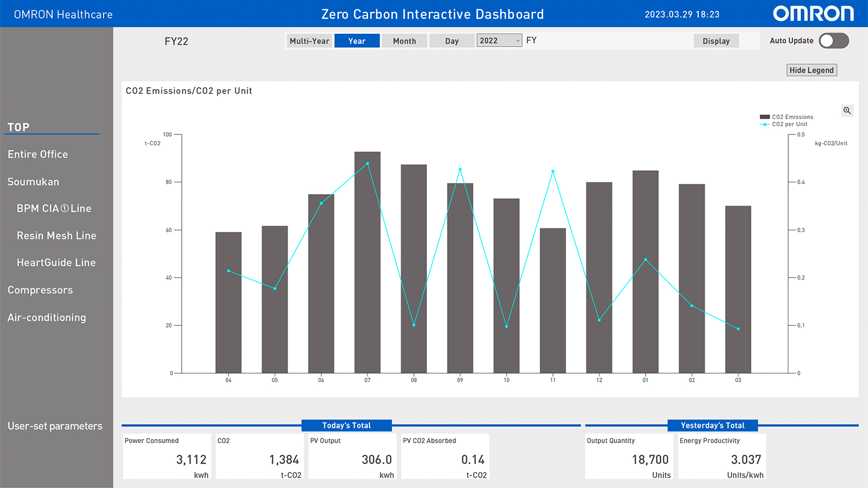The width and height of the screenshot is (868, 488).
Task: Open the 2022 fiscal year dropdown
Action: click(x=499, y=41)
